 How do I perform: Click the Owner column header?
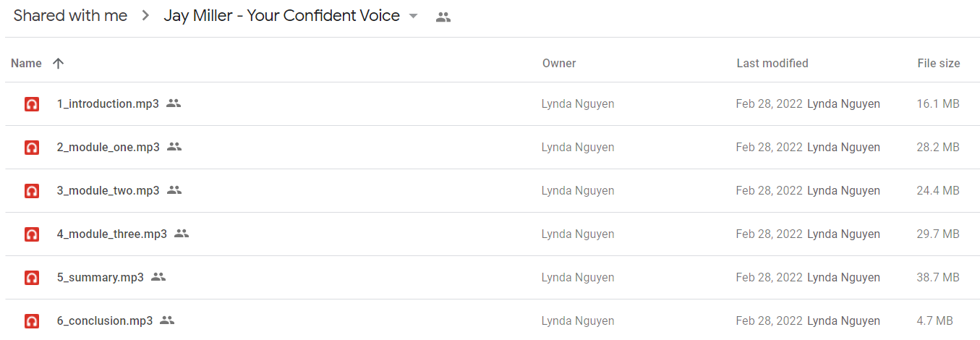pos(559,63)
